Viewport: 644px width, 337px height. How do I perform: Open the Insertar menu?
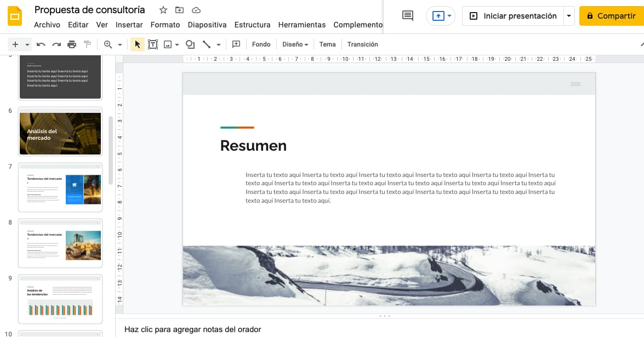pos(129,25)
